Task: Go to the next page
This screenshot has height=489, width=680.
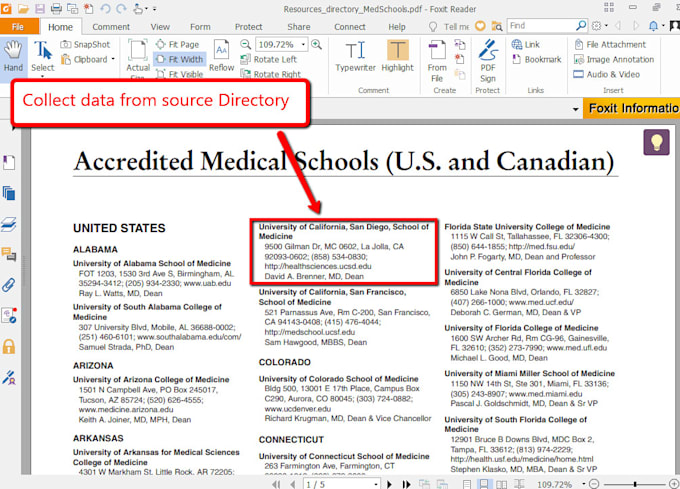Action: tap(389, 484)
